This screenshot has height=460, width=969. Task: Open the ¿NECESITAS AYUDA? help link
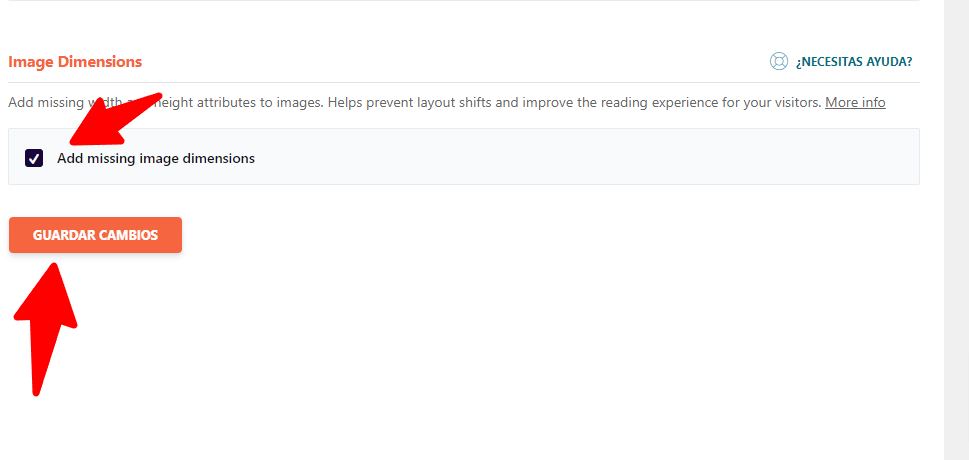[853, 62]
